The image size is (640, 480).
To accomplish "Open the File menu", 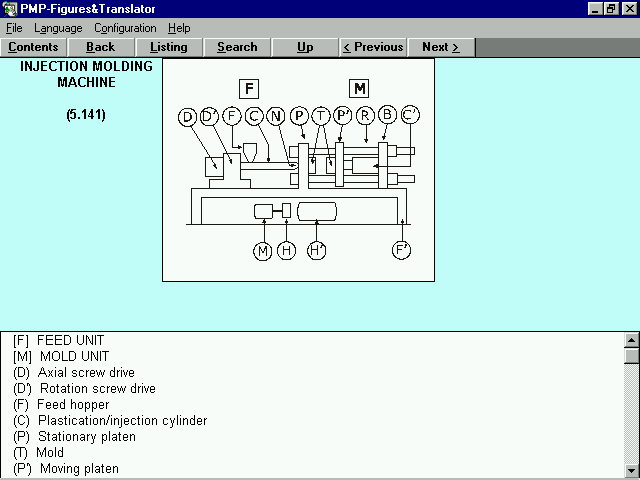I will click(14, 28).
